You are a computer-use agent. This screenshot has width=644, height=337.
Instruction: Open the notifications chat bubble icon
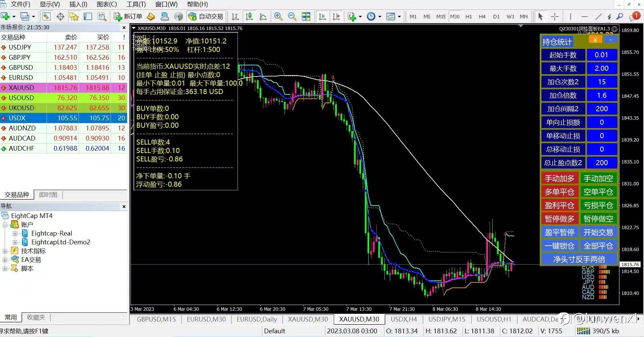point(634,16)
